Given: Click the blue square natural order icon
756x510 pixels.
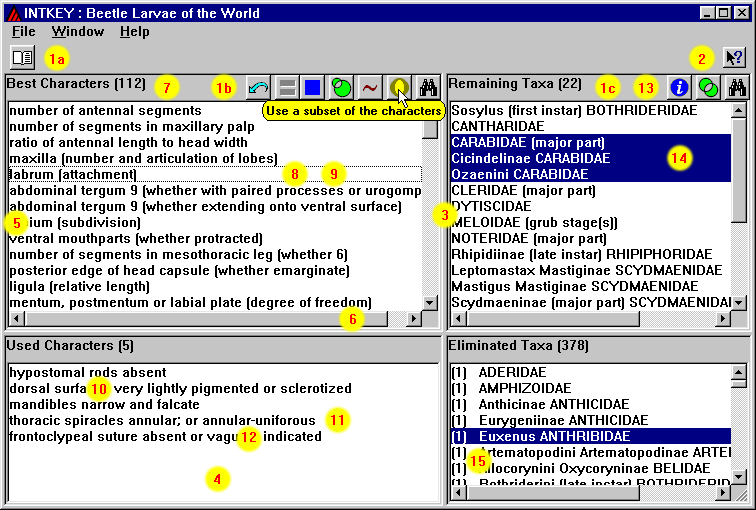Looking at the screenshot, I should [x=312, y=88].
